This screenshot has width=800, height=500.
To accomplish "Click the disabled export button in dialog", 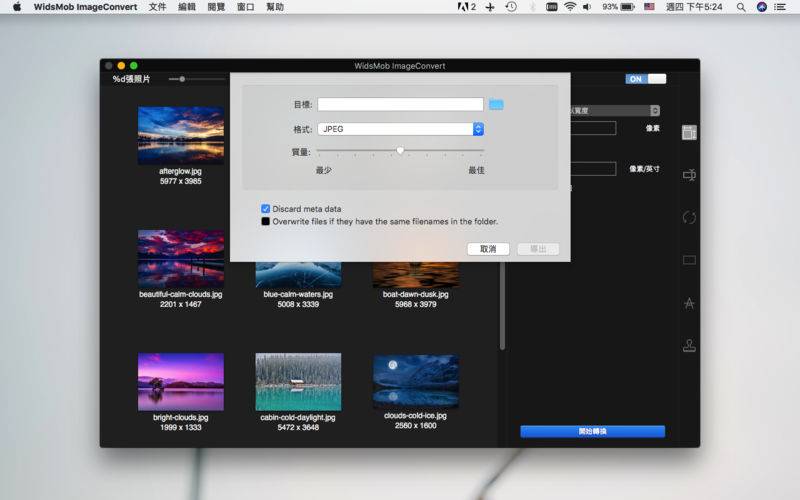I will [538, 249].
